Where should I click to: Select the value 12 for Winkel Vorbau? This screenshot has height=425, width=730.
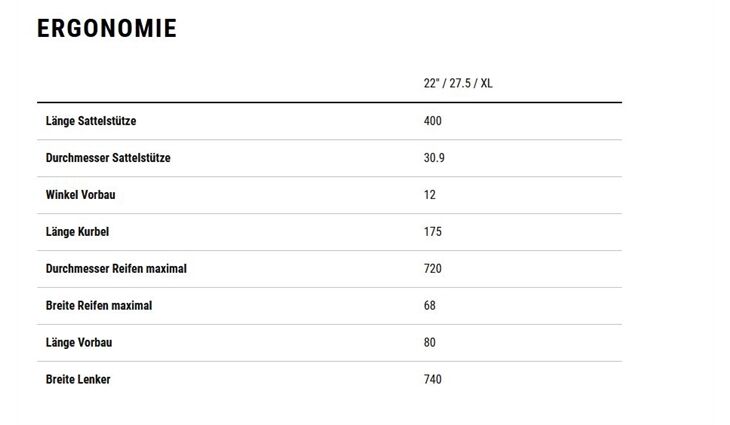tap(430, 195)
